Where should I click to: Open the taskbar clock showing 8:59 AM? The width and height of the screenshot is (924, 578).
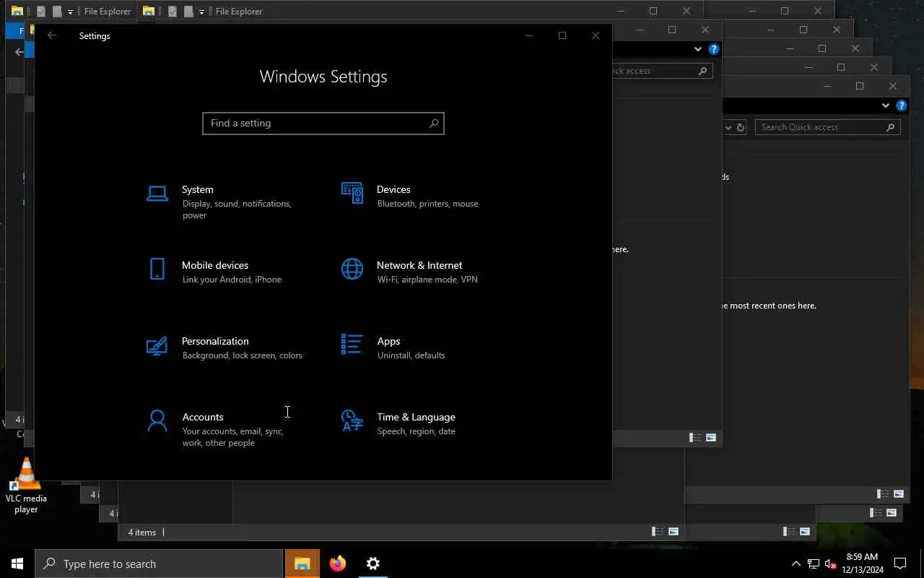(862, 564)
